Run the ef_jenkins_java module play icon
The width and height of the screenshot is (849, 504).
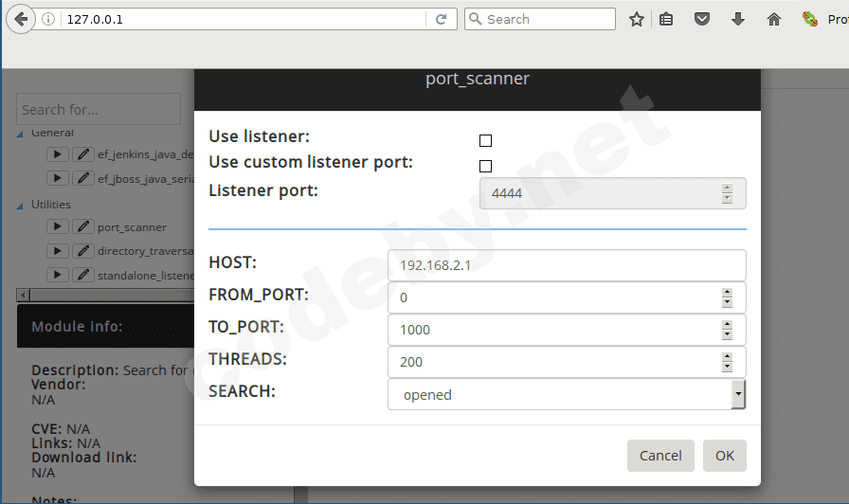(x=57, y=153)
